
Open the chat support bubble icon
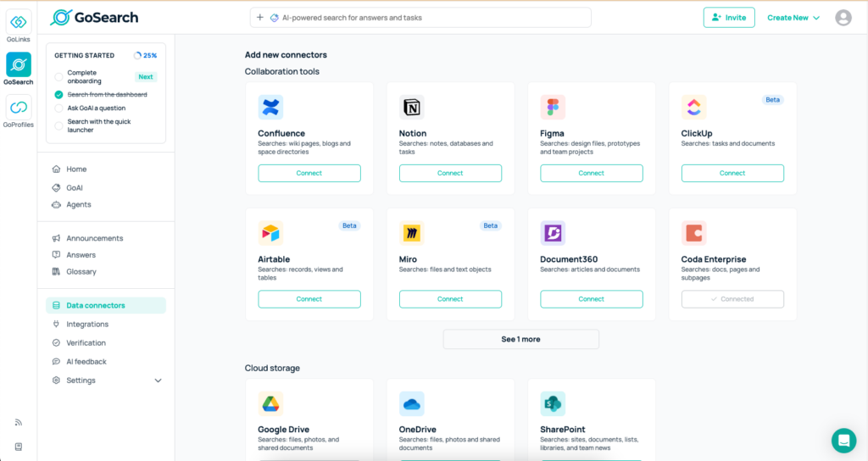coord(843,441)
